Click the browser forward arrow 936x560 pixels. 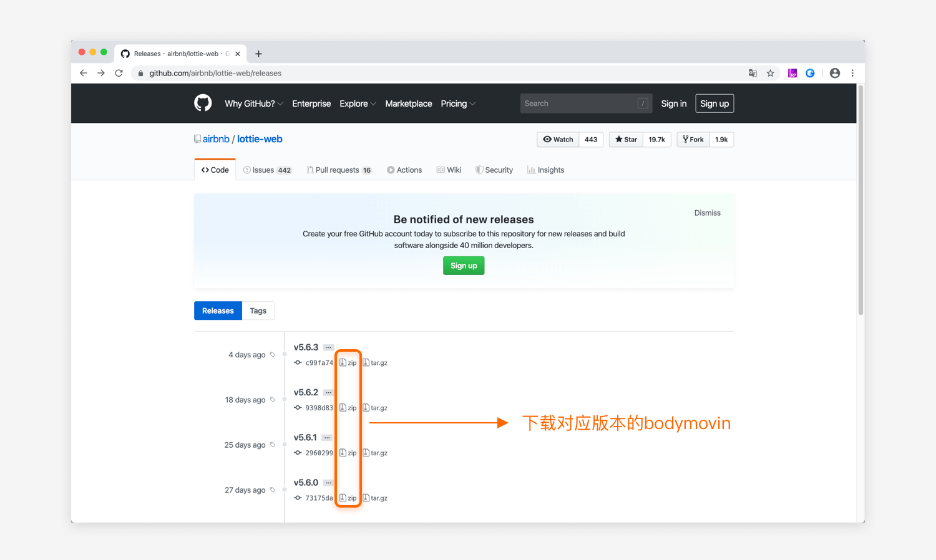tap(101, 73)
